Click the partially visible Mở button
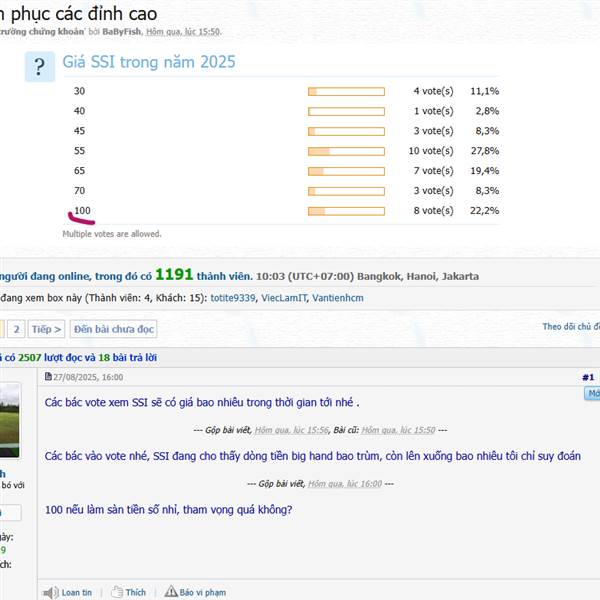This screenshot has width=600, height=600. tap(592, 394)
